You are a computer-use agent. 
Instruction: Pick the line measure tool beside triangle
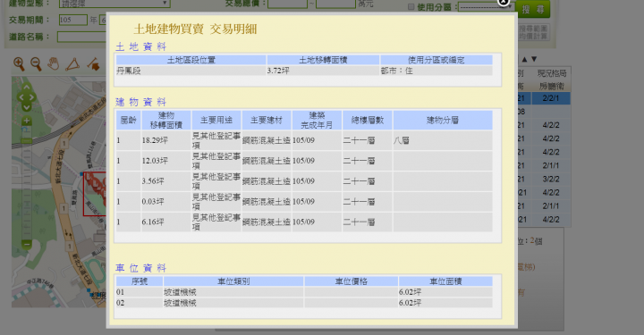pos(94,64)
